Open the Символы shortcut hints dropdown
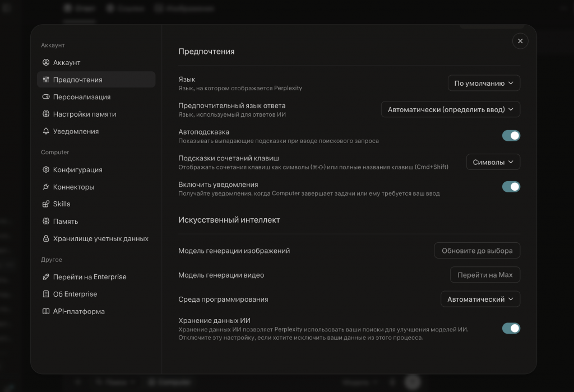The image size is (574, 392). point(493,162)
